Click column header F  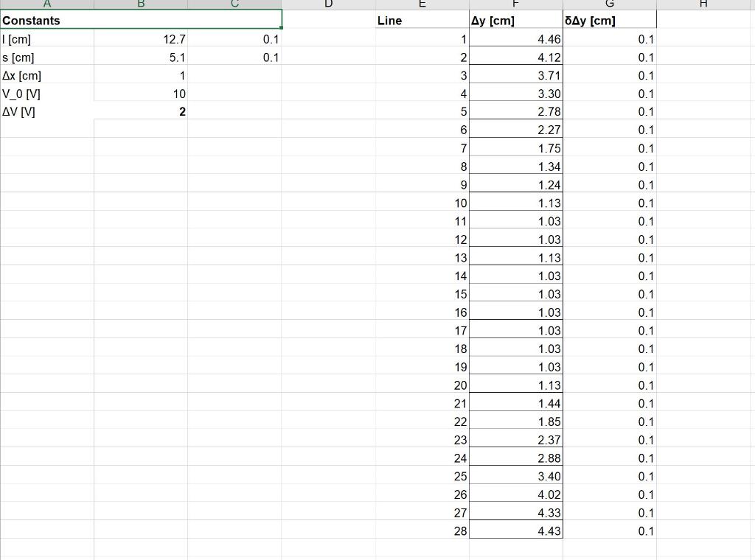pyautogui.click(x=515, y=4)
